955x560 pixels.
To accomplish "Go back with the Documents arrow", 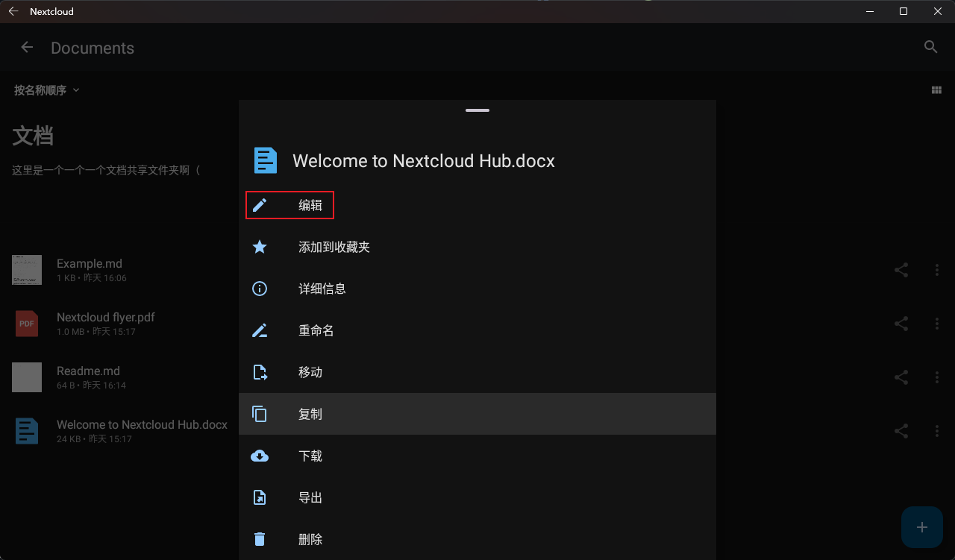I will (x=27, y=48).
